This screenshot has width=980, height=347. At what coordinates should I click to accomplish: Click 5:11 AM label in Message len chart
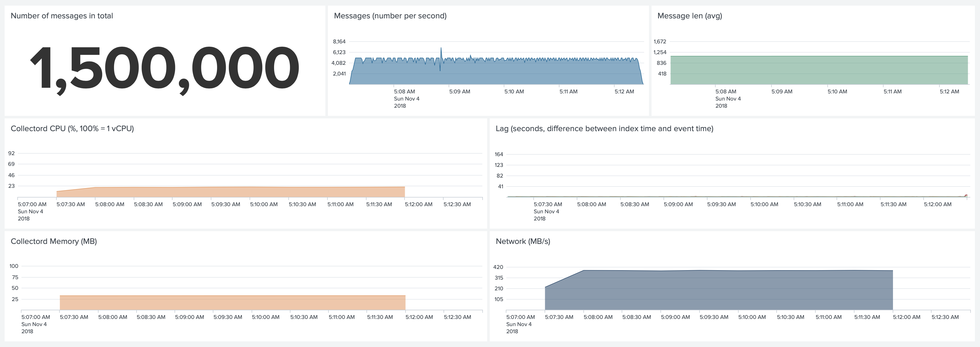[x=892, y=91]
